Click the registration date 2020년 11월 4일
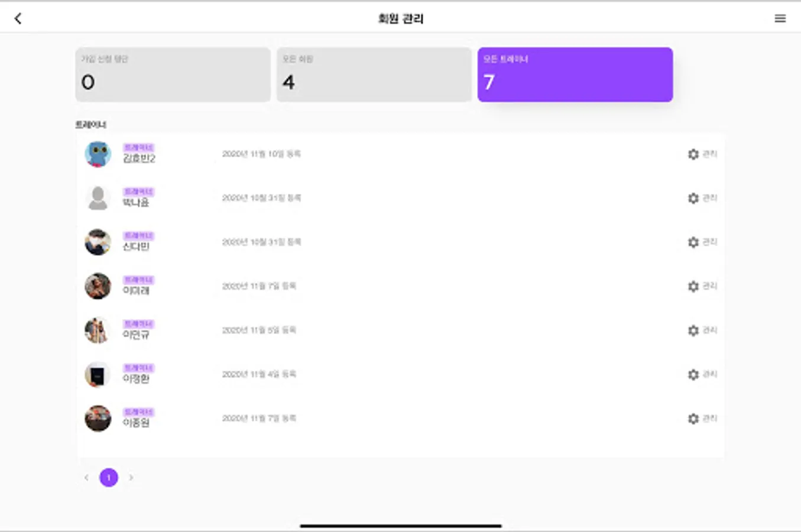 [x=259, y=374]
